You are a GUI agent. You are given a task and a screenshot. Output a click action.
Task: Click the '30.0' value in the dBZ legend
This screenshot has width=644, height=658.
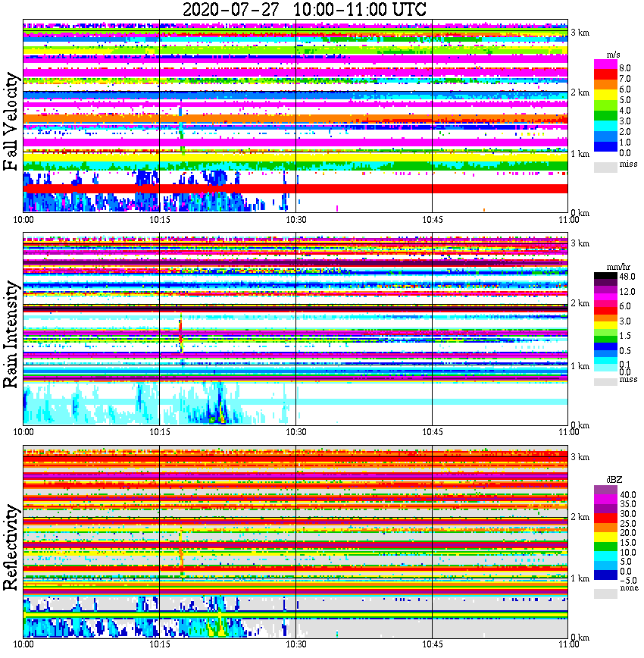[x=628, y=514]
